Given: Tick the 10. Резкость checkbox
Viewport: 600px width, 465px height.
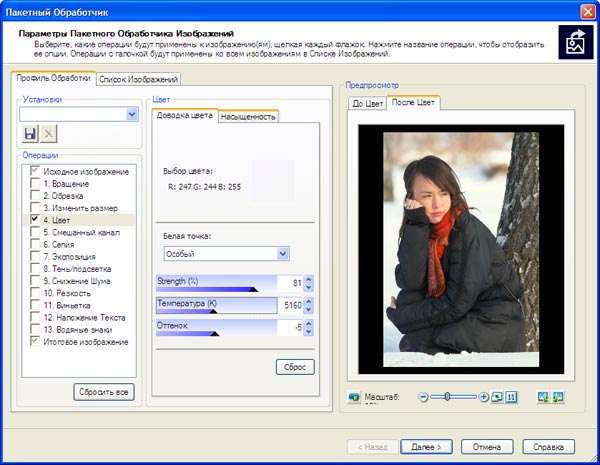Looking at the screenshot, I should [x=35, y=293].
